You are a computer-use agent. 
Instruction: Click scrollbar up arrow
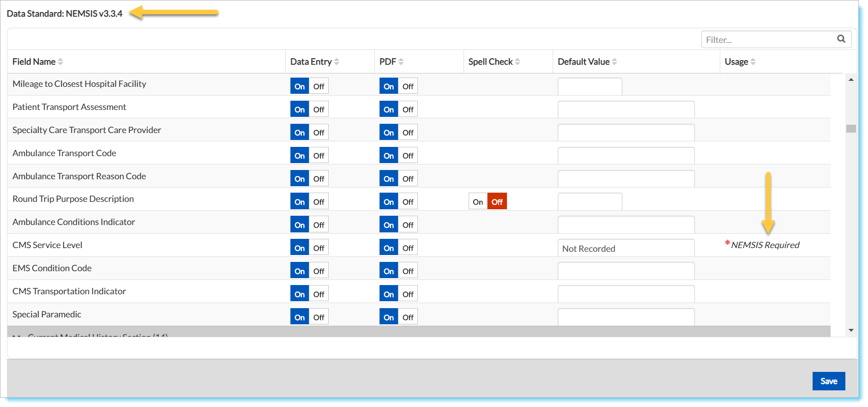pyautogui.click(x=851, y=80)
